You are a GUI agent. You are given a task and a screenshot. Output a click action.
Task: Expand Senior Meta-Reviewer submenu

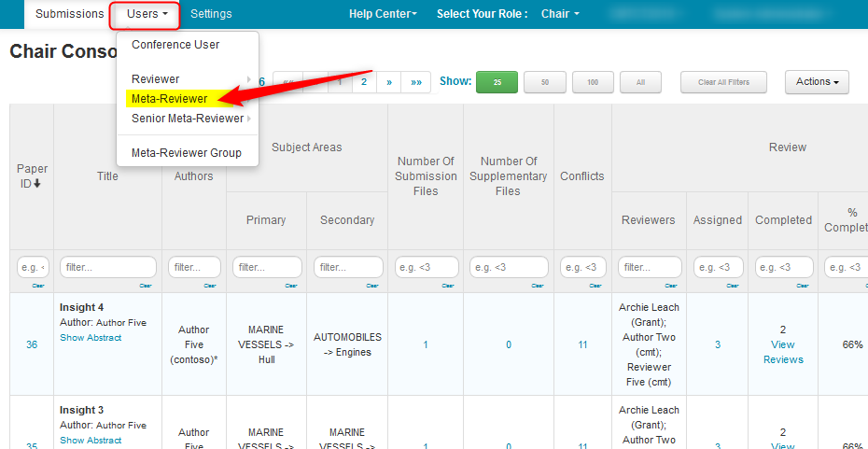click(188, 119)
